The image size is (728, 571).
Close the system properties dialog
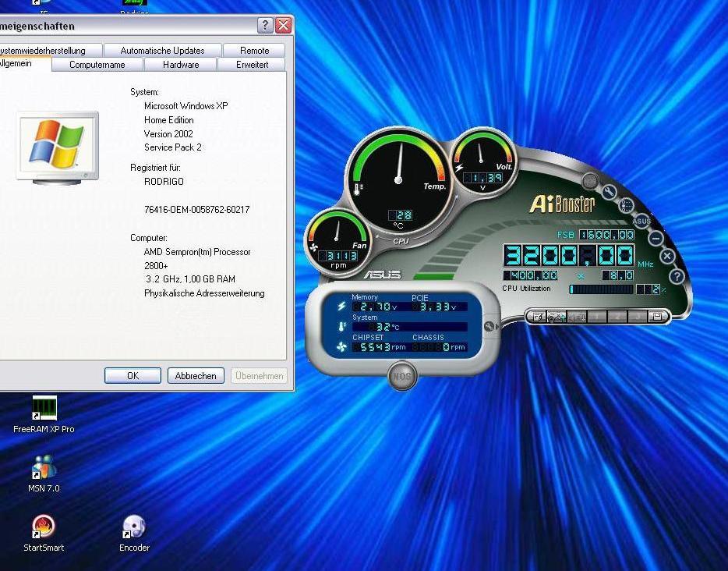(x=283, y=25)
